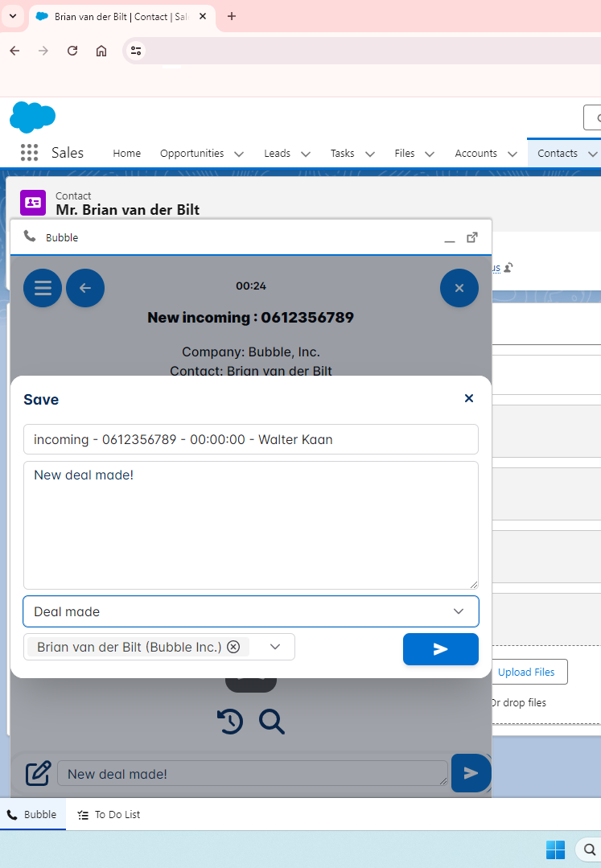601x868 pixels.
Task: Expand the Leads tab dropdown arrow
Action: (x=306, y=154)
